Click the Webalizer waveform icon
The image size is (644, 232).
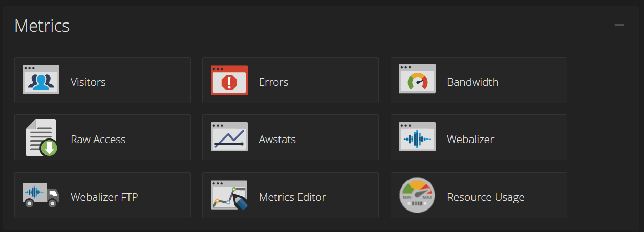click(x=417, y=137)
